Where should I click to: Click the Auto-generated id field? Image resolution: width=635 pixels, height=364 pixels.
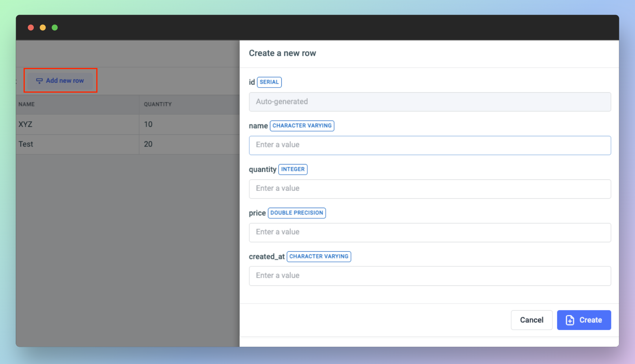(429, 102)
